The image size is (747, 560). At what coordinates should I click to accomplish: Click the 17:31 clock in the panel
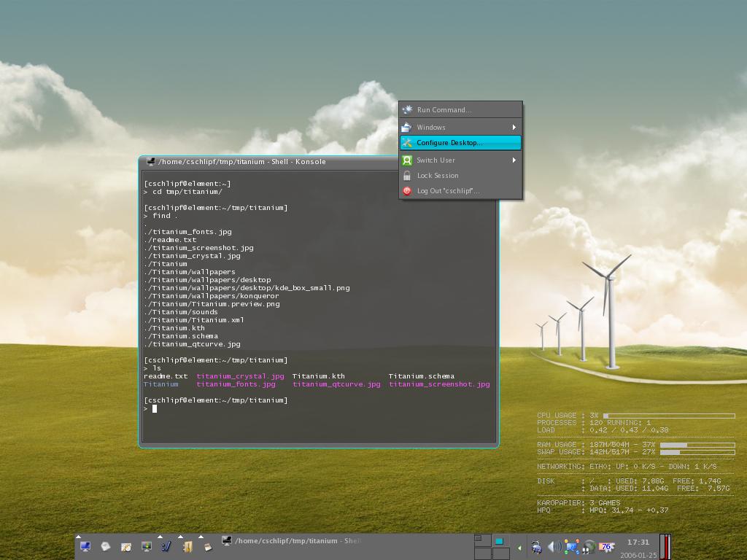pyautogui.click(x=638, y=542)
